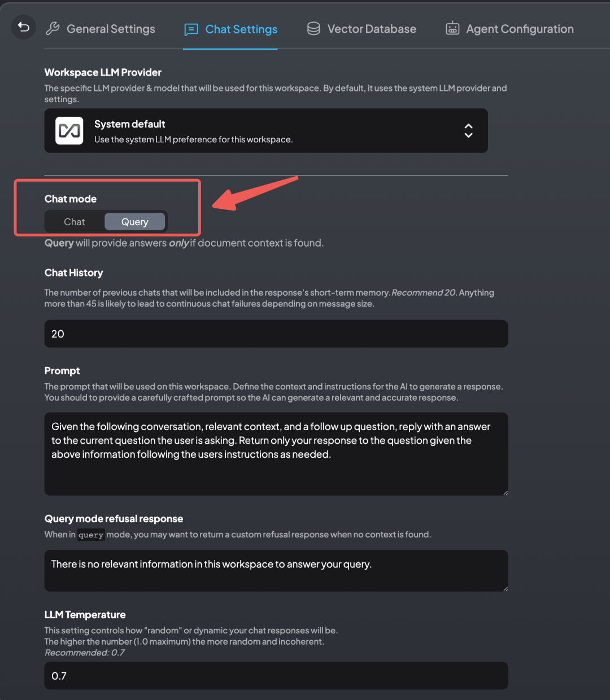Open the System default provider dropdown
This screenshot has width=610, height=700.
click(265, 131)
